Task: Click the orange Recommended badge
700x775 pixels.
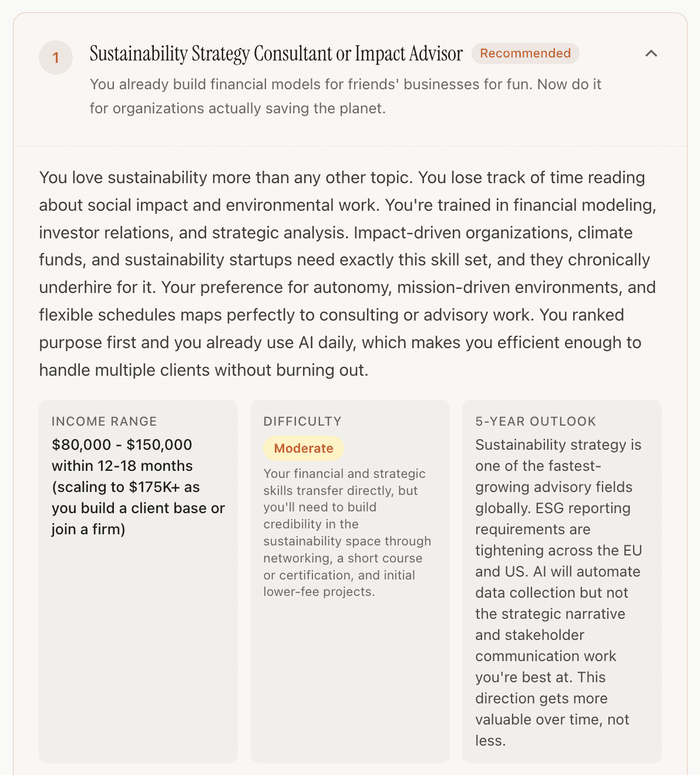Action: (x=525, y=53)
